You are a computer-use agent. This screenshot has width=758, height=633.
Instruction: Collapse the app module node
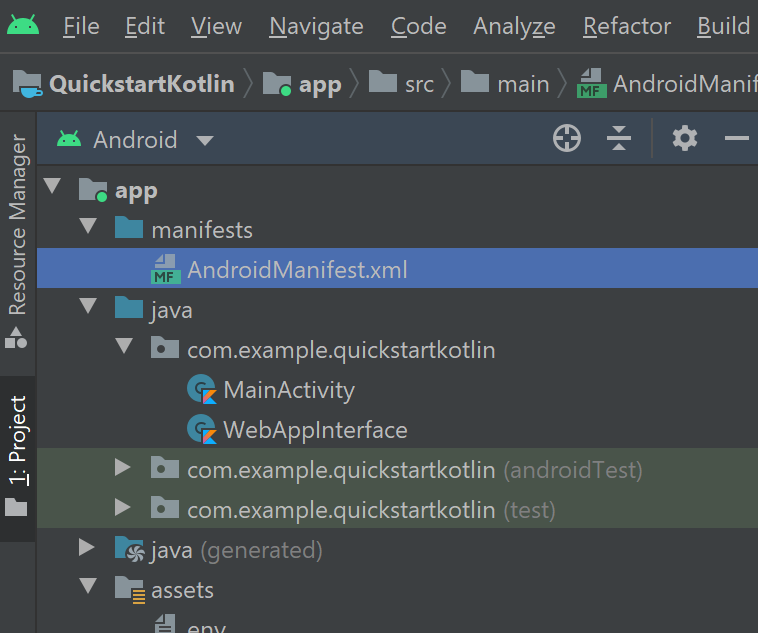click(x=52, y=186)
